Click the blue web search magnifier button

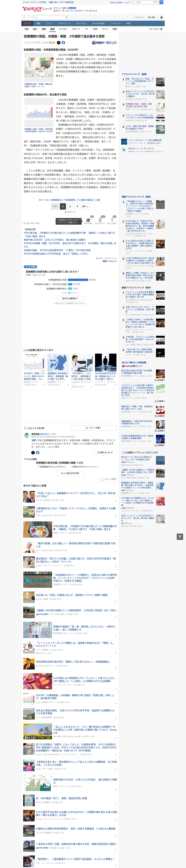161,2
